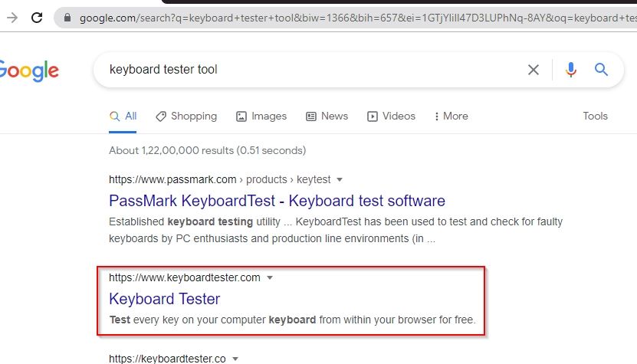
Task: Open the Videos results tab
Action: click(x=391, y=116)
